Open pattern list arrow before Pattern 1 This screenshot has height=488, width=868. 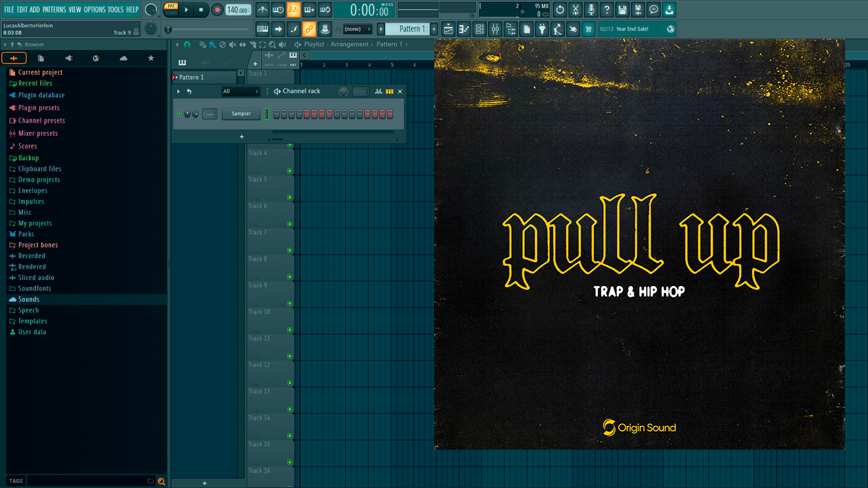381,29
